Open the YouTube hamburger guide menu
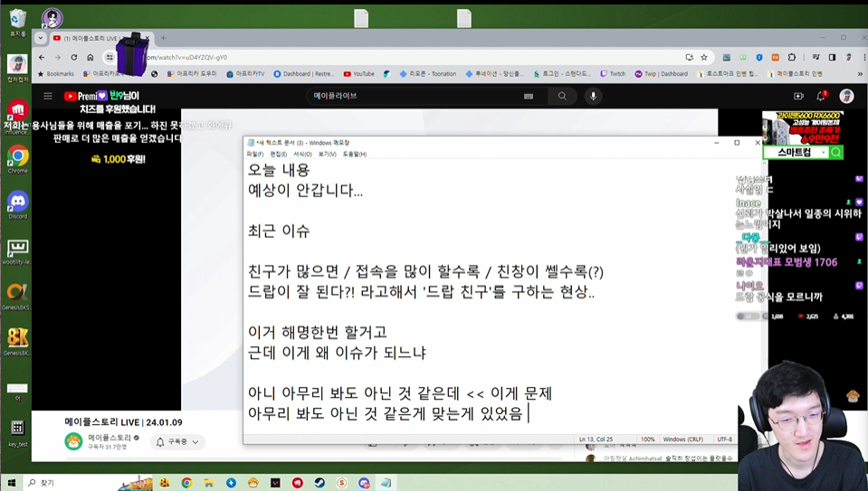This screenshot has height=491, width=868. pos(48,96)
